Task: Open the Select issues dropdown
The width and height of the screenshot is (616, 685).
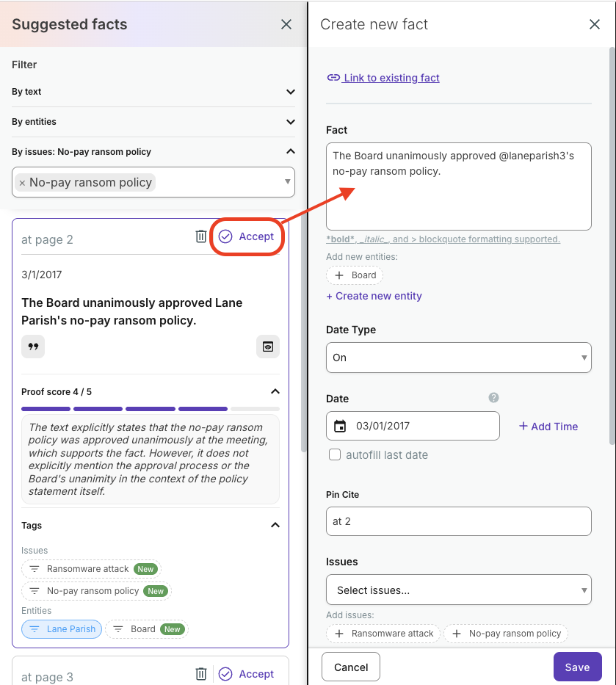Action: click(458, 590)
